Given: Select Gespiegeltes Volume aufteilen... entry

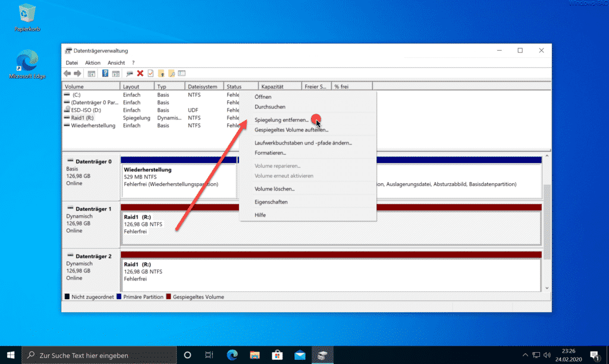Looking at the screenshot, I should pos(308,130).
